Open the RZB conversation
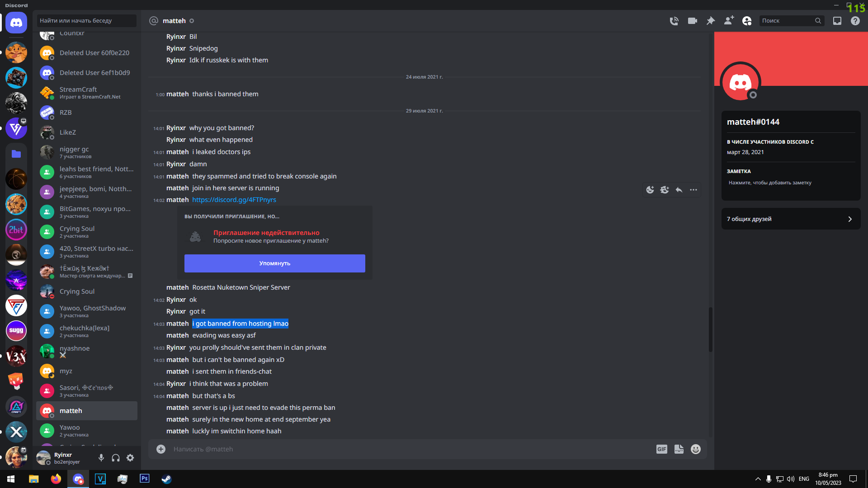Viewport: 868px width, 488px height. [x=86, y=113]
